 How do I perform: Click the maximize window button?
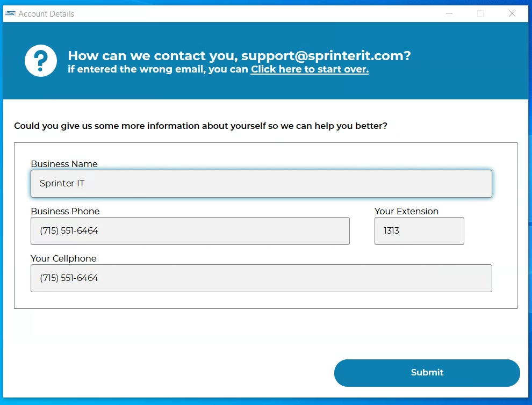480,13
